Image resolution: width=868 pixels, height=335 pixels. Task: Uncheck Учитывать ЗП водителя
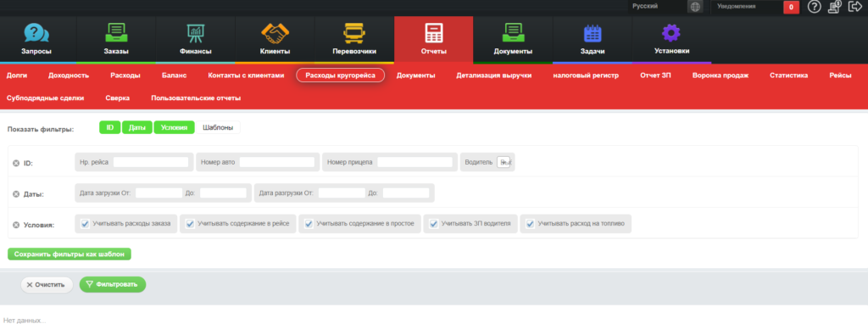(433, 224)
